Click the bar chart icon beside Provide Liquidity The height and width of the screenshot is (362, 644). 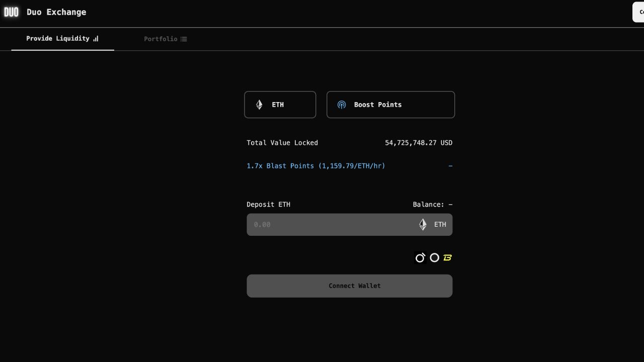(96, 39)
